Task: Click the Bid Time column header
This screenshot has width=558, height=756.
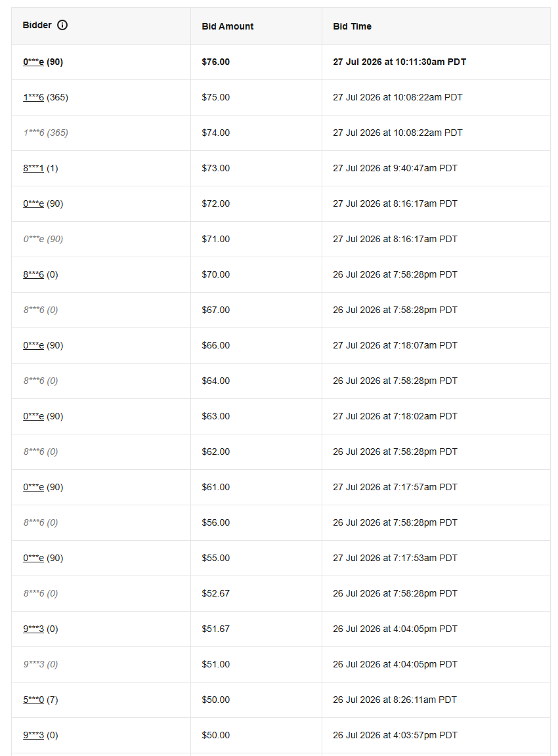Action: pyautogui.click(x=352, y=26)
